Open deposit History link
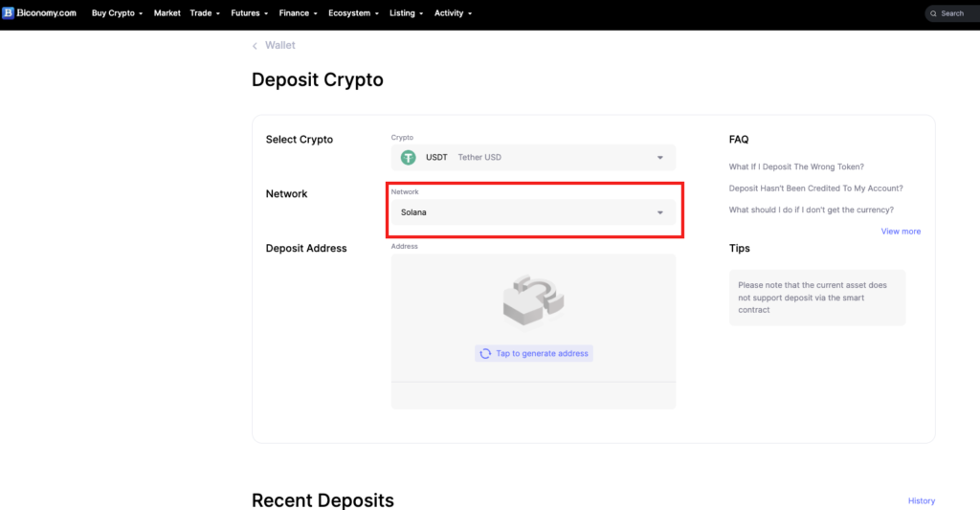 [x=922, y=501]
